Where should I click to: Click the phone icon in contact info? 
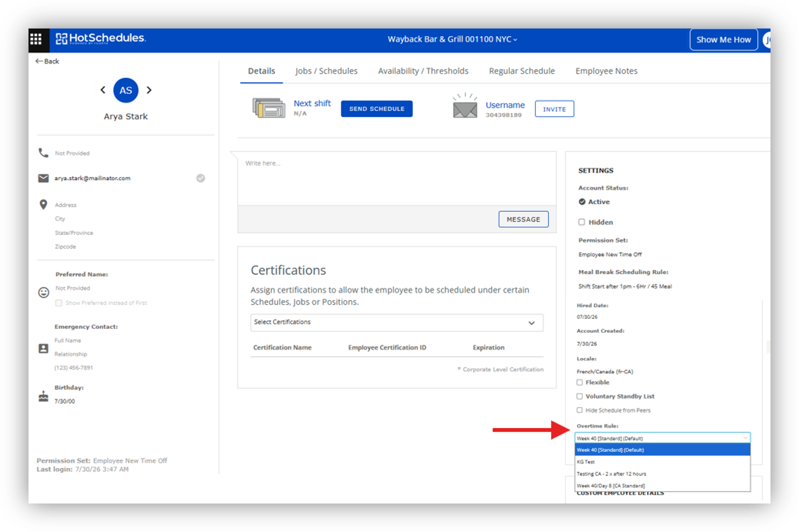(43, 153)
